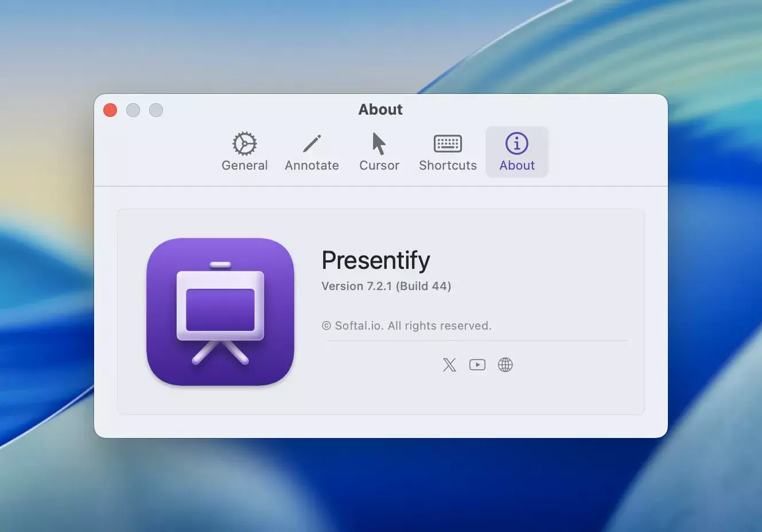Click the Presentify app name text
762x532 pixels.
click(376, 260)
